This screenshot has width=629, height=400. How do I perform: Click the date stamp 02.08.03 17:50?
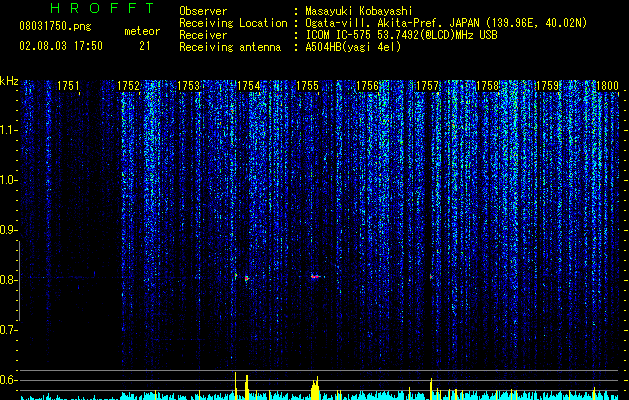[x=61, y=46]
